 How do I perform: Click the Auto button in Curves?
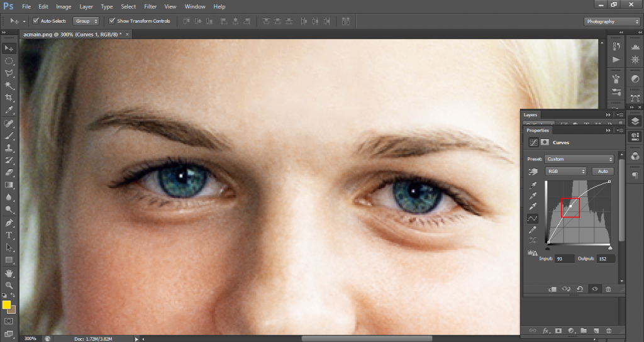tap(602, 171)
